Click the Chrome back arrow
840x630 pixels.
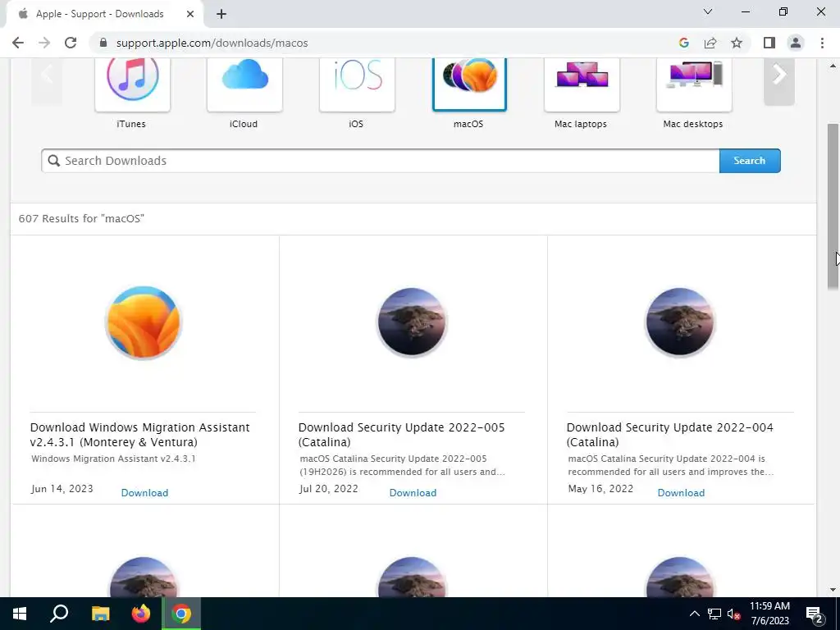point(18,43)
